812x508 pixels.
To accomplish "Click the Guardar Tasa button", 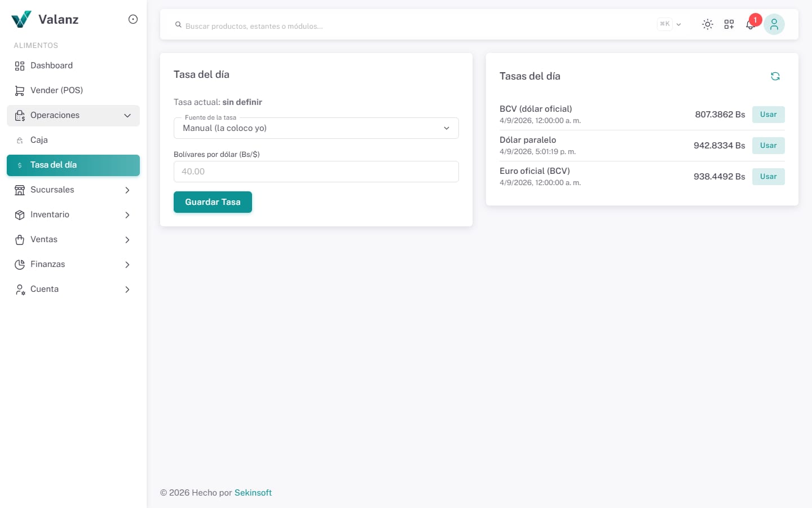I will [x=213, y=202].
